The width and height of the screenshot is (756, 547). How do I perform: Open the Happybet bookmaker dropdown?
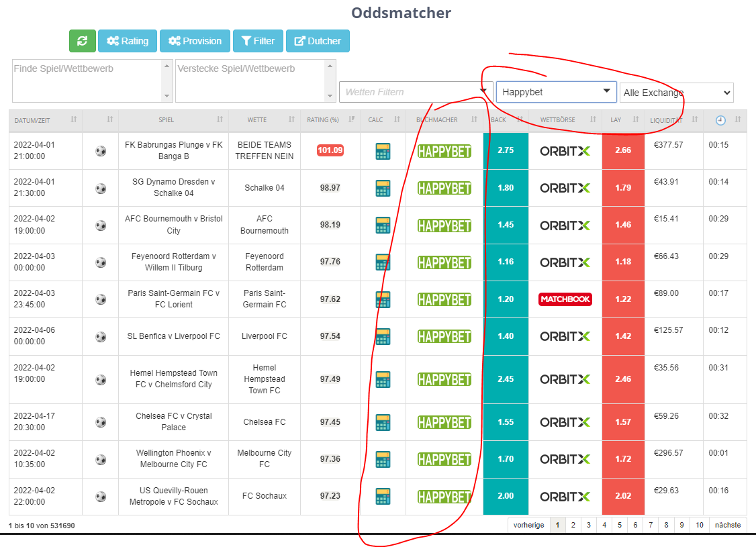[x=557, y=92]
